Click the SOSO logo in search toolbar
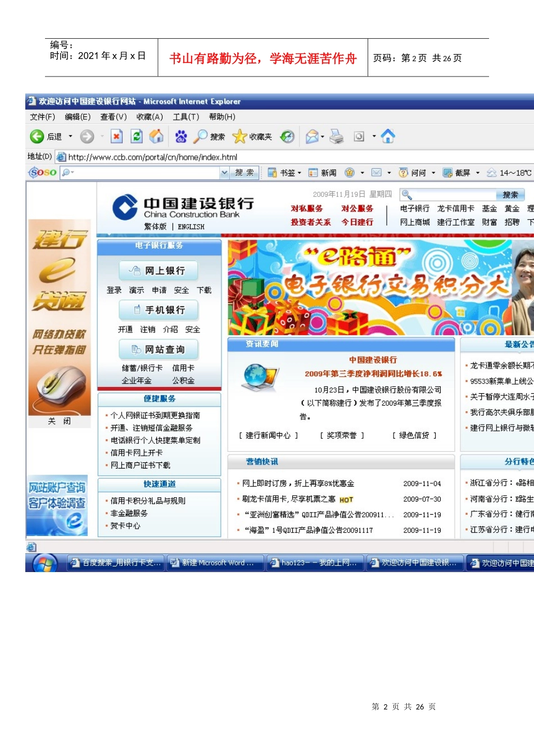 coord(43,173)
